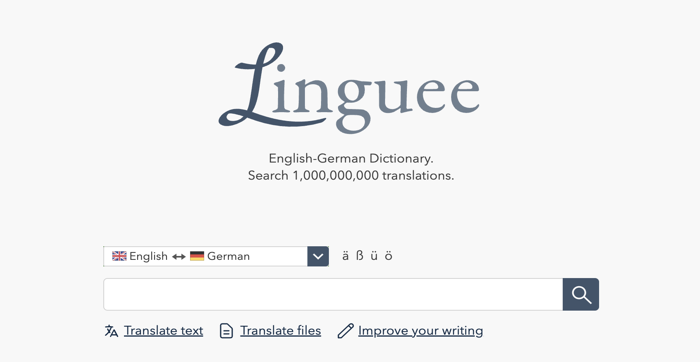Click the German flag icon
The image size is (700, 362).
(197, 256)
